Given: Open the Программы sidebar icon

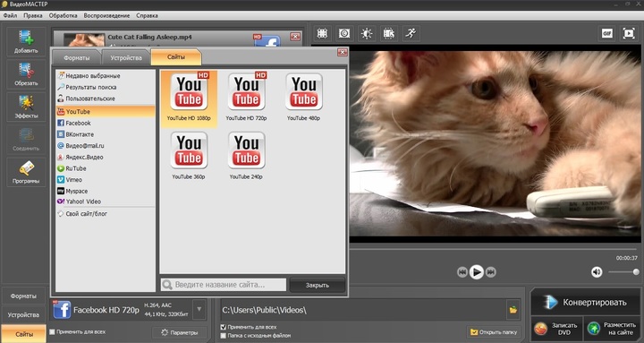Looking at the screenshot, I should click(x=26, y=172).
